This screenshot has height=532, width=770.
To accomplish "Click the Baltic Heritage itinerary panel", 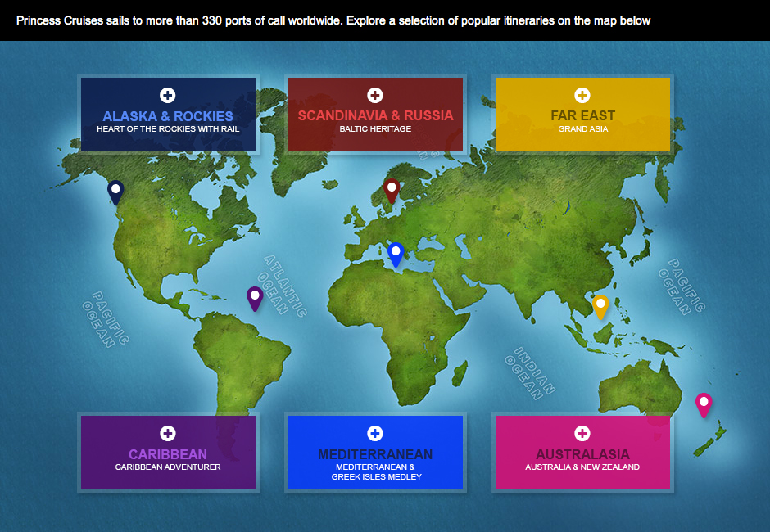I will 375,115.
